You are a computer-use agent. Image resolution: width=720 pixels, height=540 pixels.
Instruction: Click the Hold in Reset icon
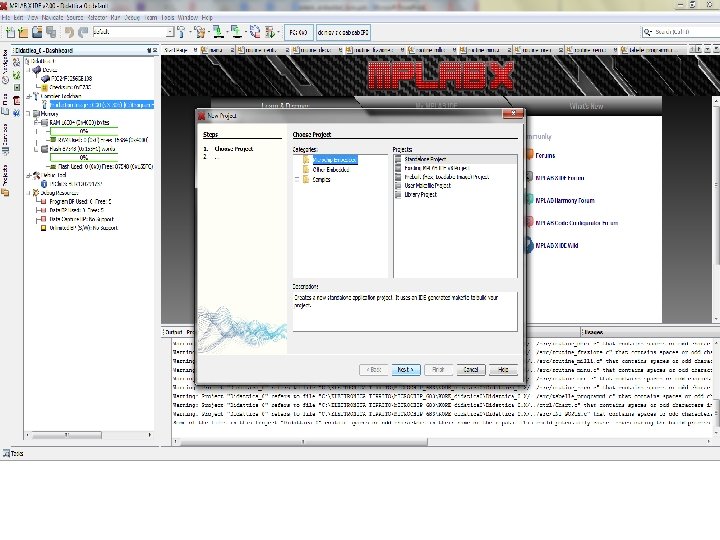(255, 32)
